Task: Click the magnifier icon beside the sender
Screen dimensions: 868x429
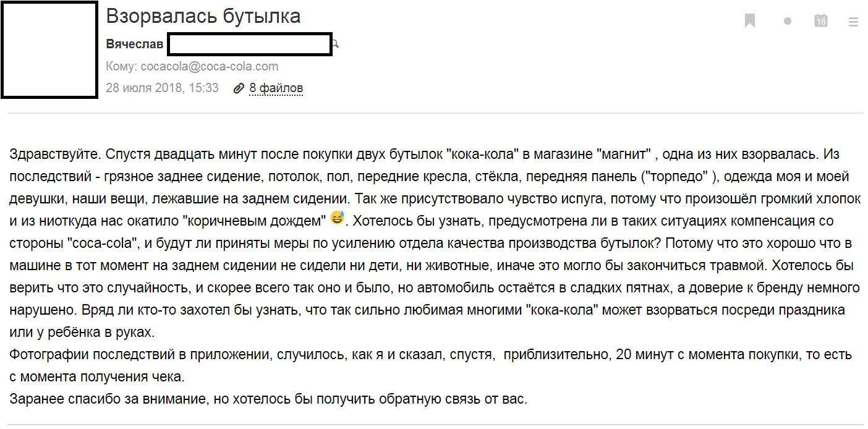Action: pyautogui.click(x=336, y=45)
